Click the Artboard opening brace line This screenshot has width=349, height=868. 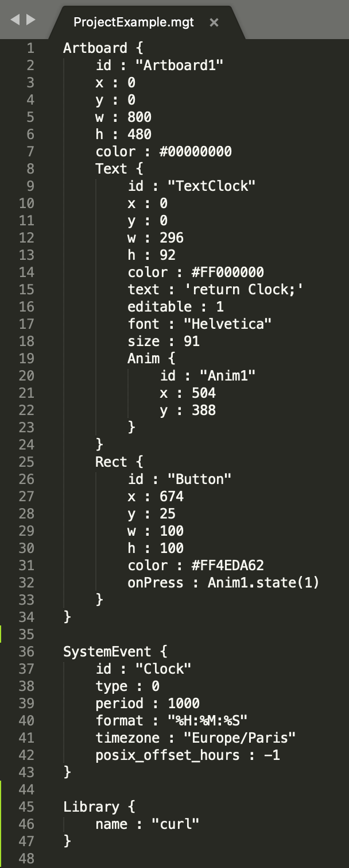(x=95, y=48)
